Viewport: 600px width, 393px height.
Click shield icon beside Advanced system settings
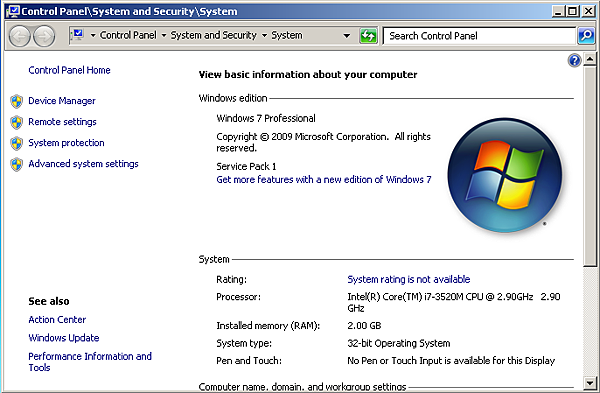click(16, 165)
